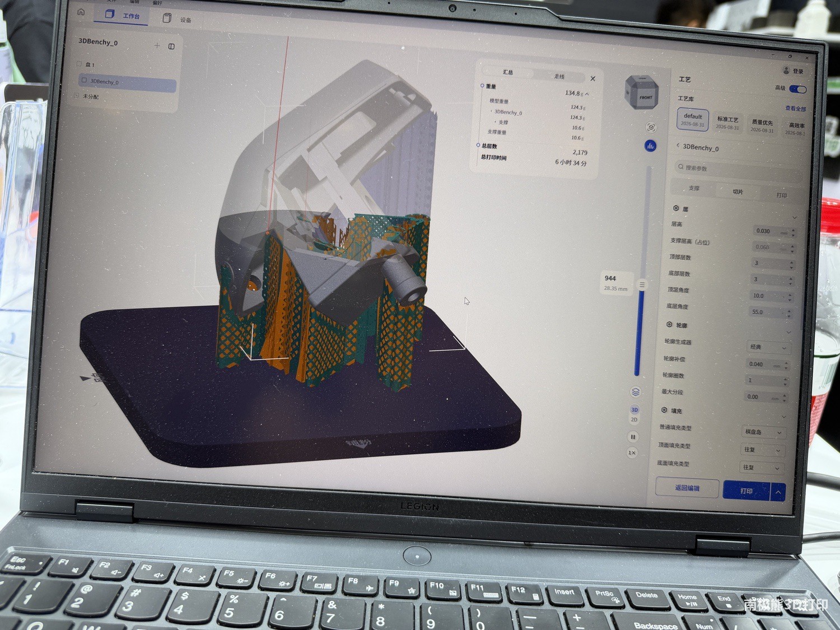Collapse the 填充 section chevron
This screenshot has width=840, height=630.
click(784, 417)
